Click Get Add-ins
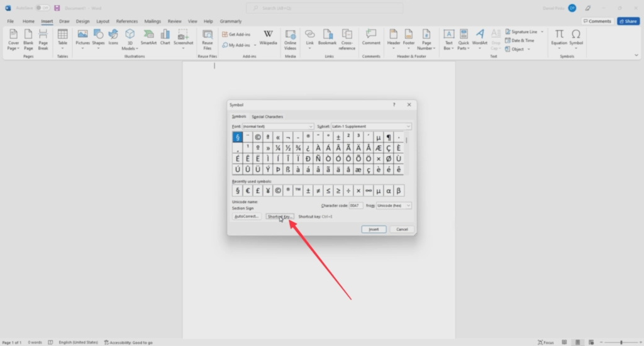The image size is (644, 346). pyautogui.click(x=236, y=34)
